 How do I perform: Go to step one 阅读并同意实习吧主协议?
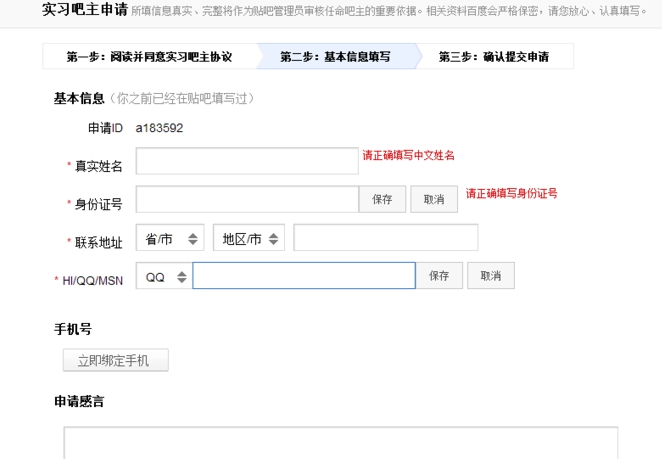149,56
